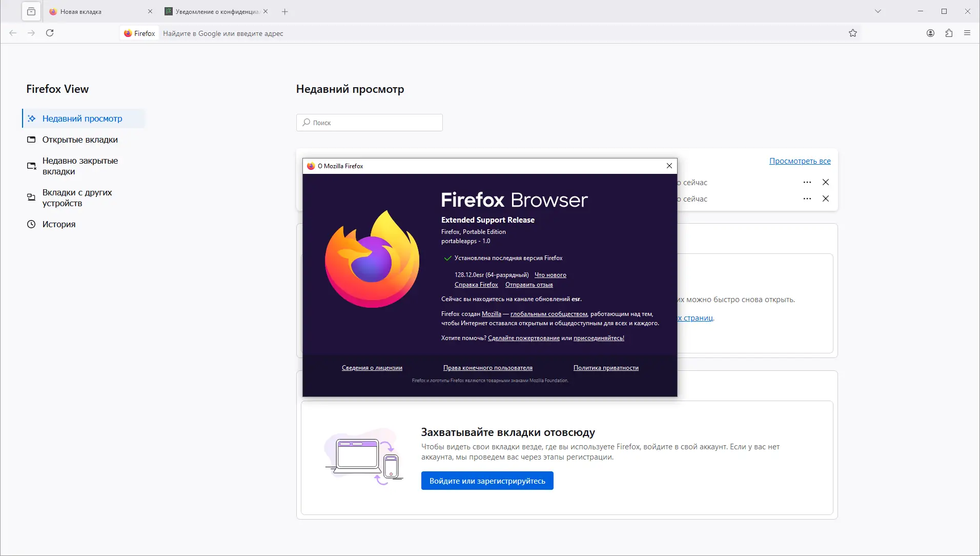Open the ellipsis menu of the first recent item
This screenshot has height=556, width=980.
click(x=807, y=182)
